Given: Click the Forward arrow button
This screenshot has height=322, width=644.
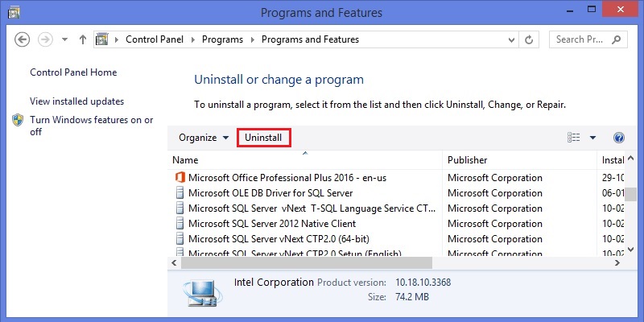Looking at the screenshot, I should point(45,39).
